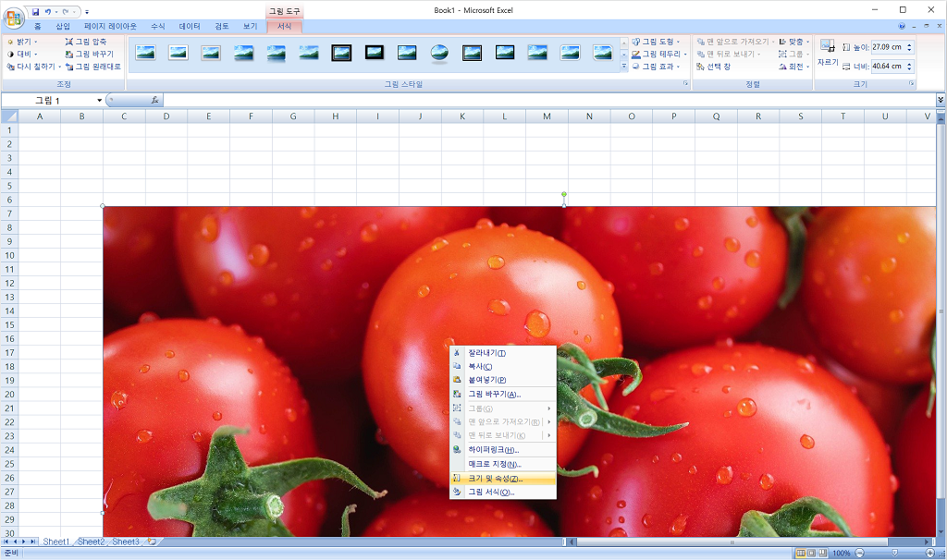This screenshot has width=947, height=560.
Task: Open the 다시 칠하기 (recolor) dropdown
Action: pyautogui.click(x=34, y=67)
